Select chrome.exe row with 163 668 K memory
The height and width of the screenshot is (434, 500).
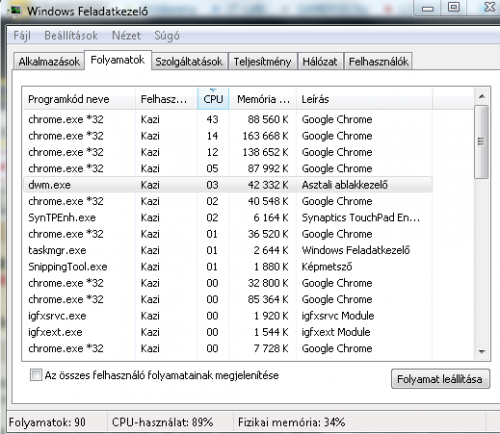[228, 136]
